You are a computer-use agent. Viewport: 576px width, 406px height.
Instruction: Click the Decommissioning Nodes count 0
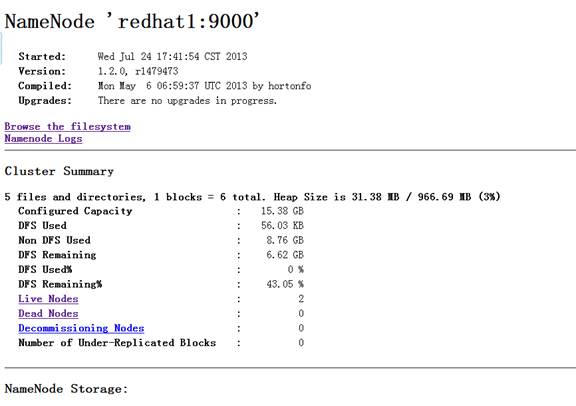(301, 328)
